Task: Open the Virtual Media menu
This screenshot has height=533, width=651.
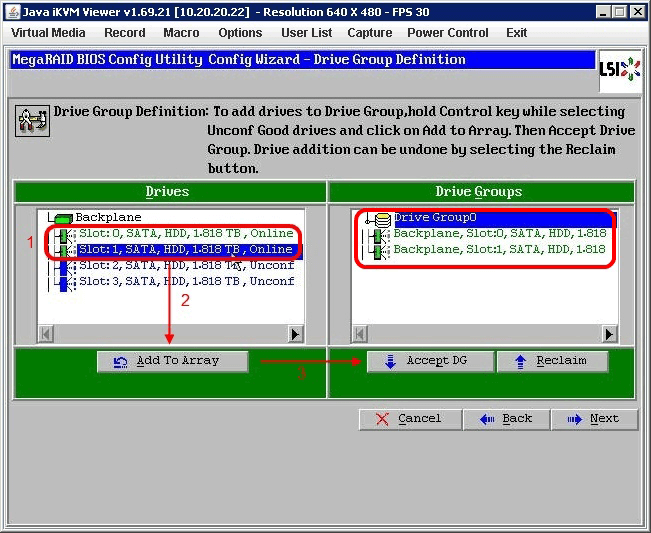Action: pos(48,33)
